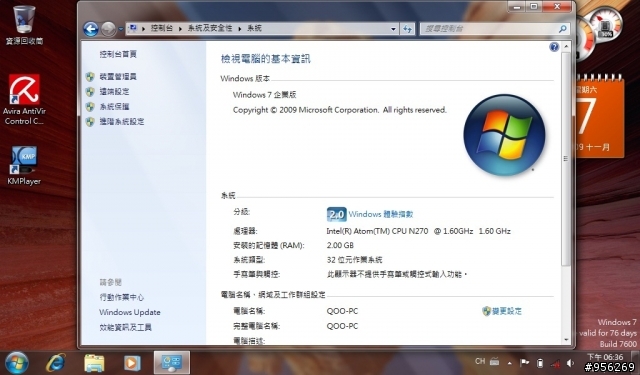Click the network signal tray icon
Viewport: 640px width, 375px height.
(x=555, y=363)
